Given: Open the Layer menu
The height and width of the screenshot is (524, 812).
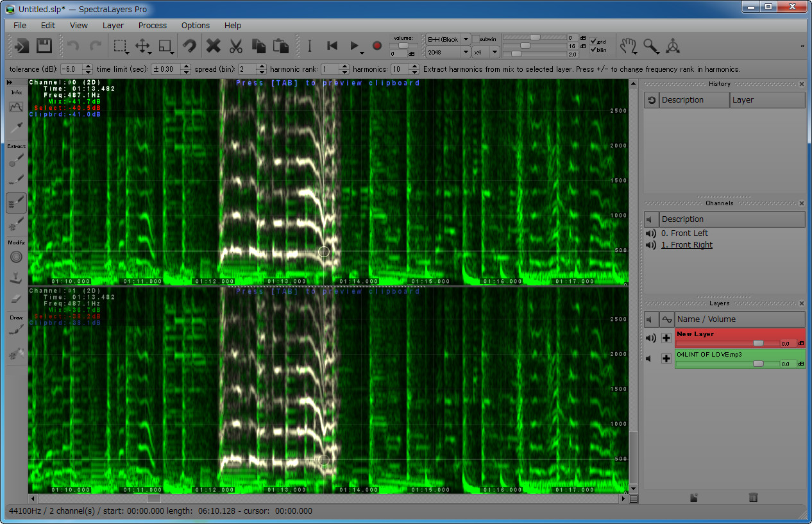Looking at the screenshot, I should coord(113,26).
